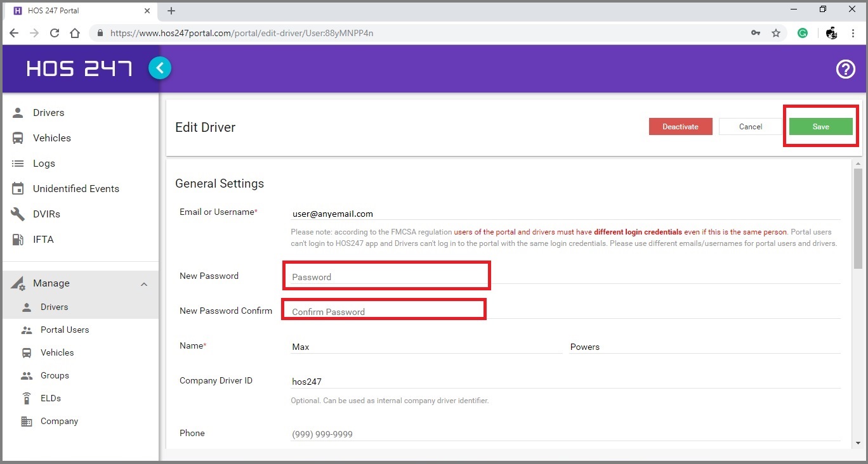Go to browser home page
This screenshot has height=464, width=868.
[x=75, y=33]
